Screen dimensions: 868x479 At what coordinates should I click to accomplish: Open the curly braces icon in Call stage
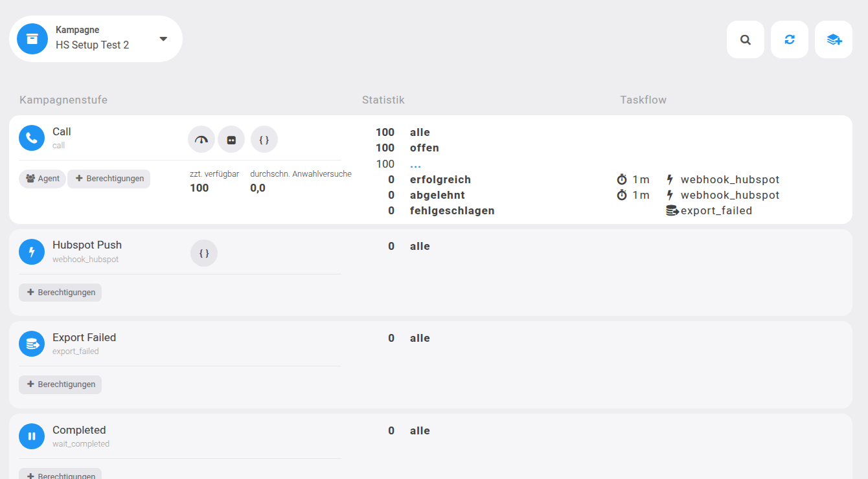pos(264,139)
